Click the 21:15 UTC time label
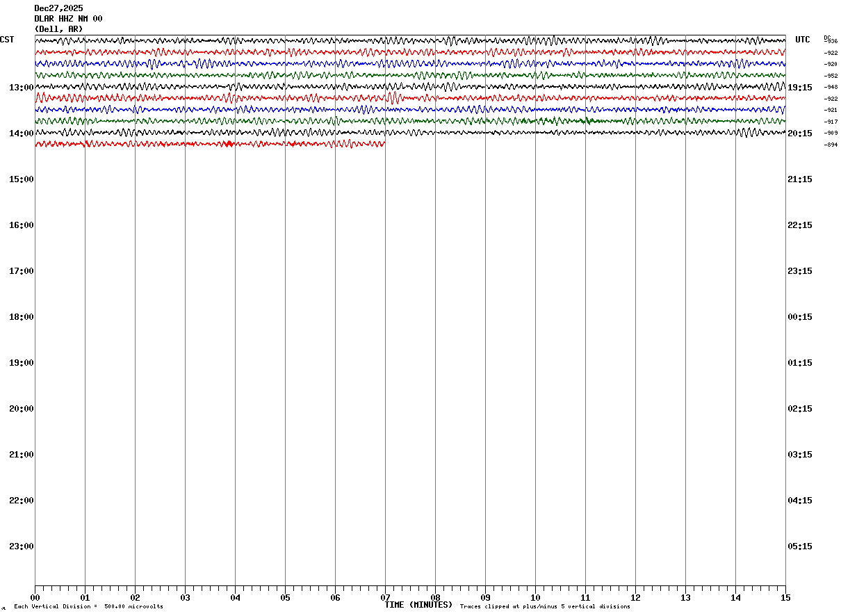This screenshot has height=616, width=841. (x=800, y=179)
